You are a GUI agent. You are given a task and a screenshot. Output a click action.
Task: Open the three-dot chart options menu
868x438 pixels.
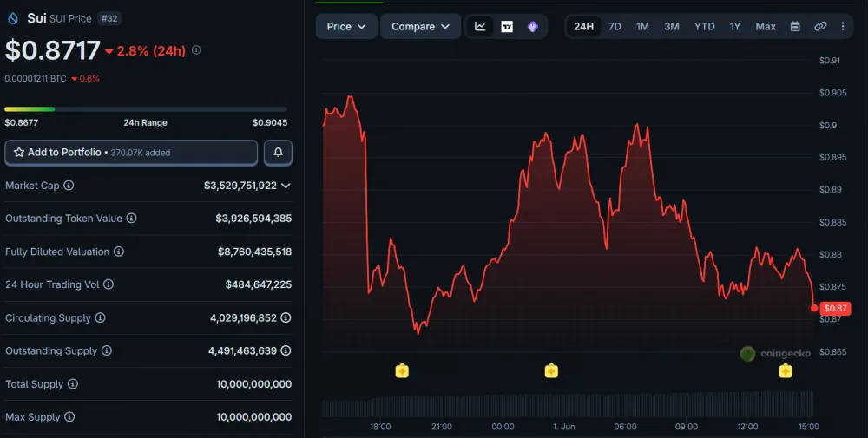point(843,27)
